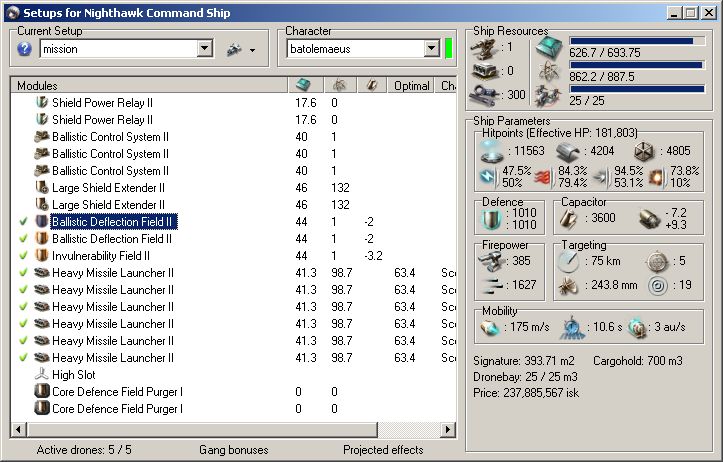Click the powergrid icon beside 862.2 / 887.5
Screen dimensions: 723x462
(x=549, y=72)
